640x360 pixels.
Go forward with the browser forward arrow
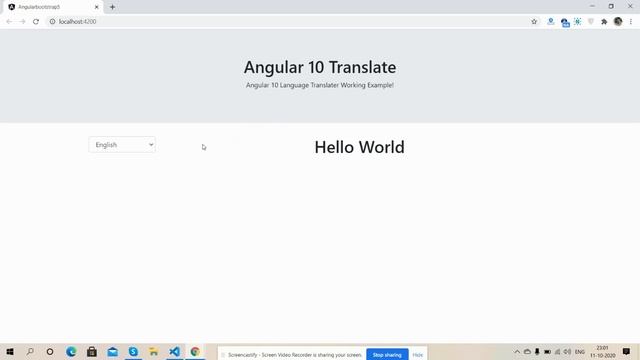coord(22,22)
